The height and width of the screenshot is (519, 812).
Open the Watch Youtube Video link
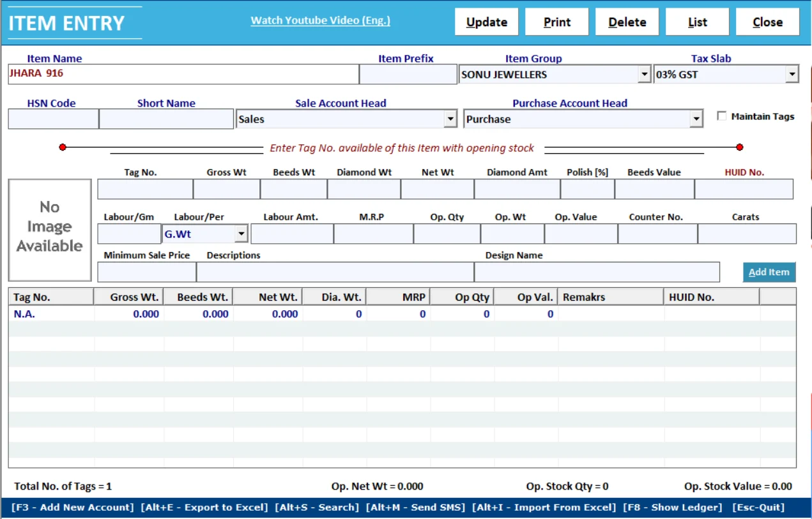[320, 20]
